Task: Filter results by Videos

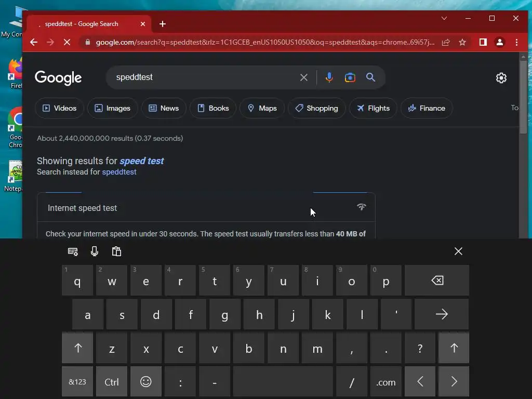Action: [x=59, y=108]
